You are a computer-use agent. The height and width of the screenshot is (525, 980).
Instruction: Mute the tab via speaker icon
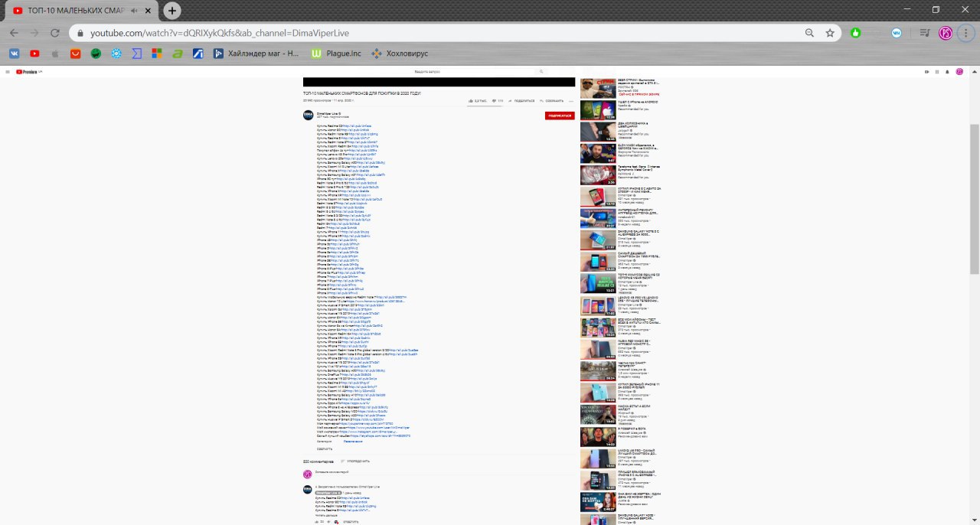click(x=134, y=11)
